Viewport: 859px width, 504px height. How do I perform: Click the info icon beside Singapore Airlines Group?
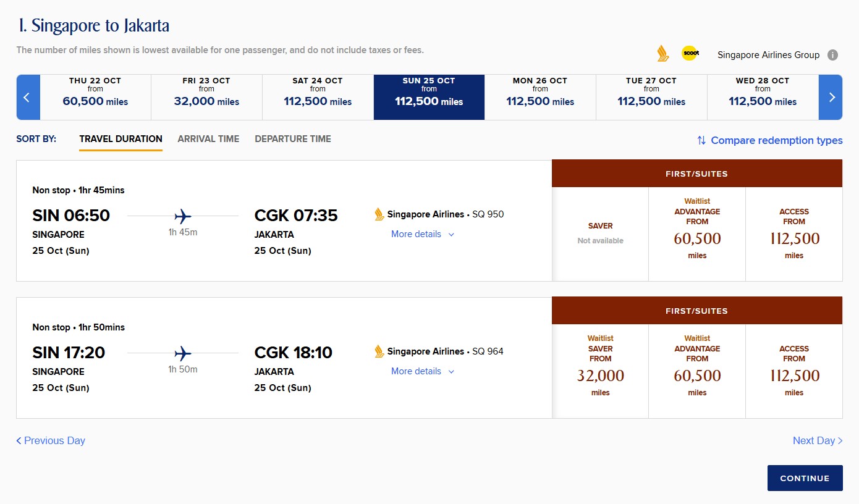pos(832,55)
